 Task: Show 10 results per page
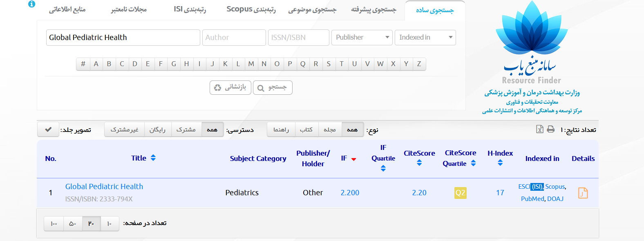click(x=110, y=223)
